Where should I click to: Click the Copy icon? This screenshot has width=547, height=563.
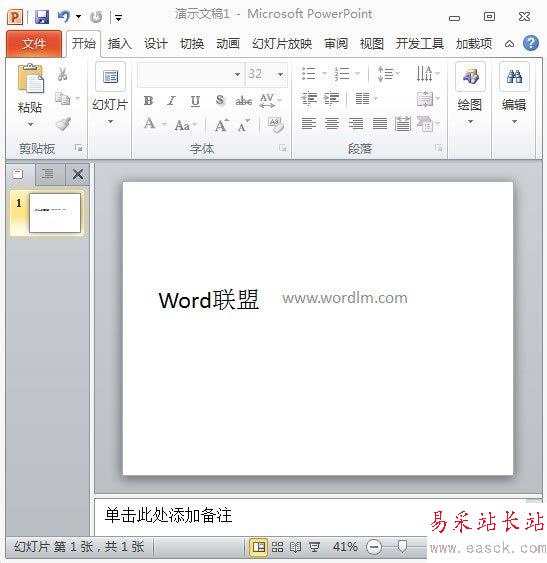click(x=62, y=98)
